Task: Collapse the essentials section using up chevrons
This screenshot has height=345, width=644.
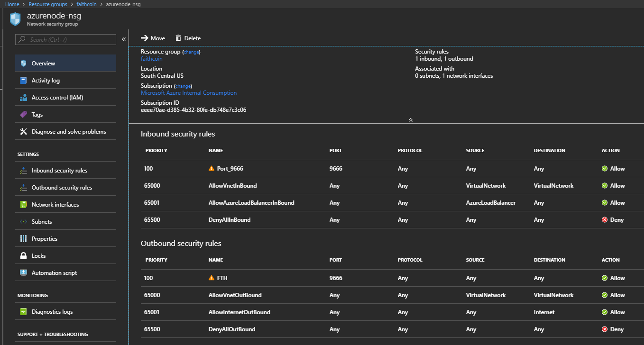Action: coord(410,120)
